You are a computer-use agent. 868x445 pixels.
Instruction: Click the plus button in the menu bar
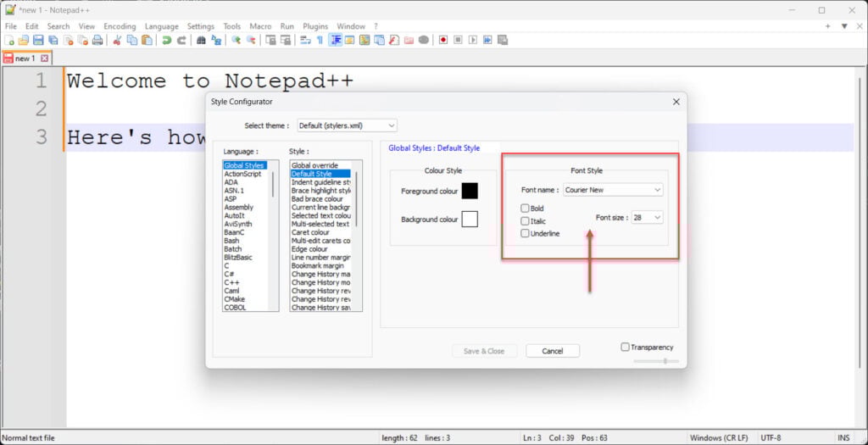828,26
